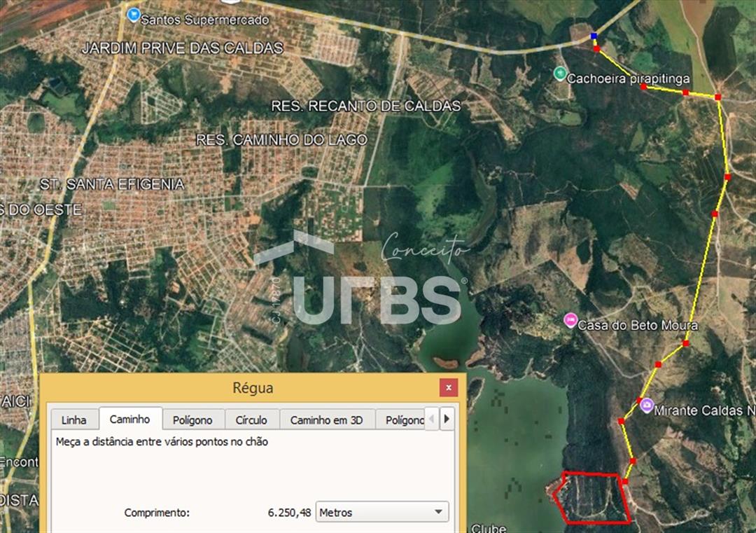Screen dimensions: 756x533
Task: Open the Metros unit dropdown
Action: [x=382, y=512]
